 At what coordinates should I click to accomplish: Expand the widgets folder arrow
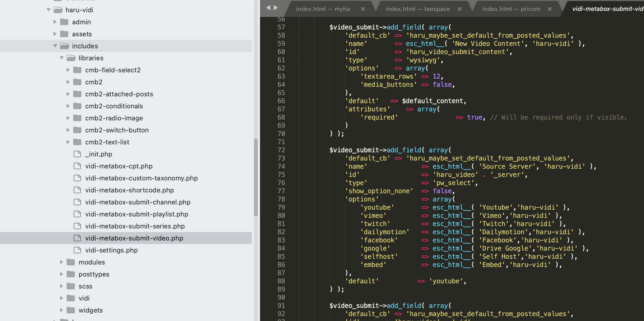pos(61,310)
